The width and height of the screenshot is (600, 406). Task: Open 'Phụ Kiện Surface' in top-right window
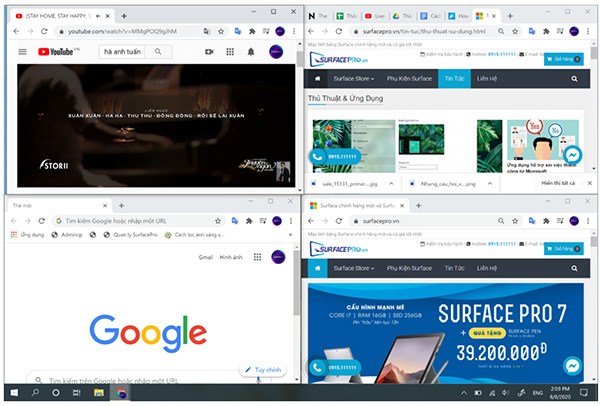point(409,79)
